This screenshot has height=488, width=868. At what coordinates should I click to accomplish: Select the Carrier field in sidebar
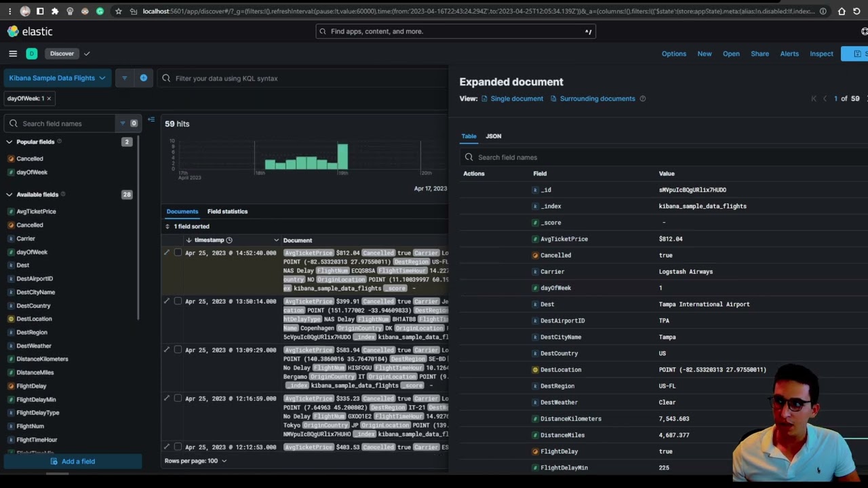click(26, 239)
